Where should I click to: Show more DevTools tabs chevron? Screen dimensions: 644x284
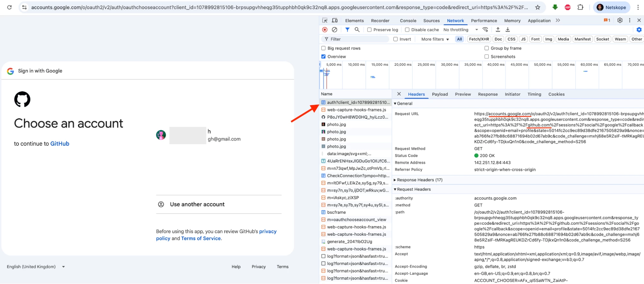click(x=558, y=20)
